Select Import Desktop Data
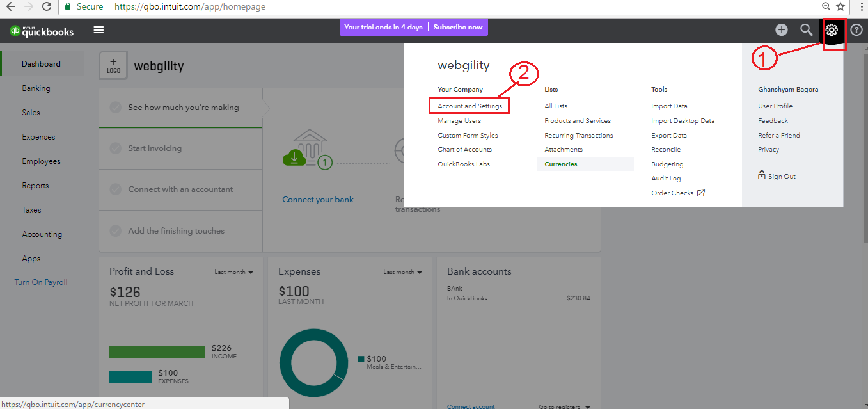The image size is (868, 409). click(683, 121)
